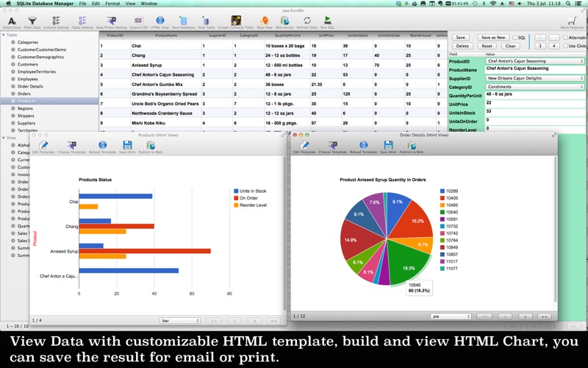The width and height of the screenshot is (588, 368).
Task: Click Edit Template in Products Html View
Action: 43,145
